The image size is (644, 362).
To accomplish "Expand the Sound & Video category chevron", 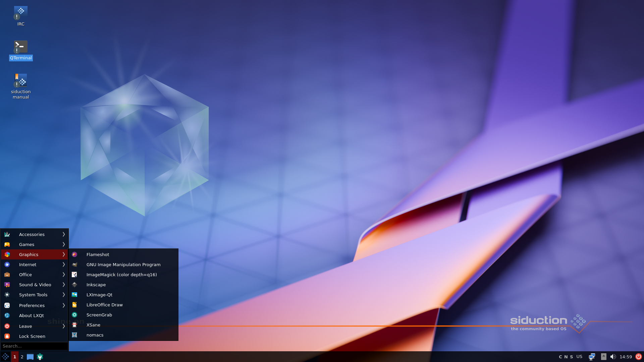I will pos(64,285).
